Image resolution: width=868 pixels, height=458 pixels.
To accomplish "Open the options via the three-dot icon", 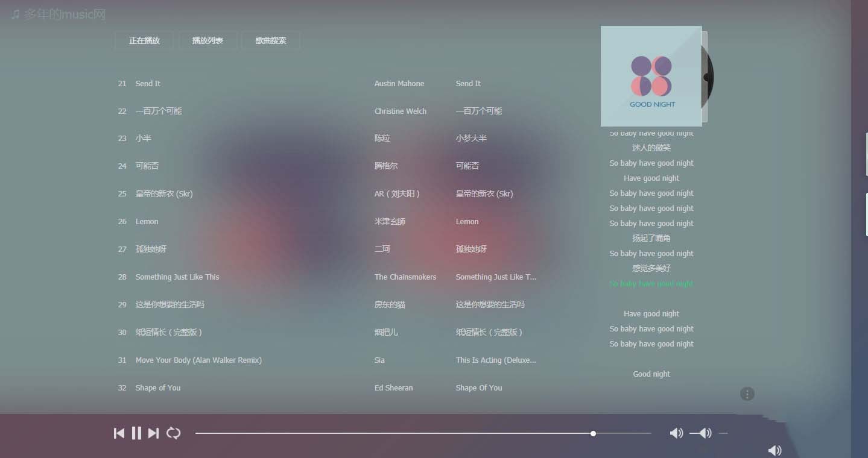I will 747,394.
